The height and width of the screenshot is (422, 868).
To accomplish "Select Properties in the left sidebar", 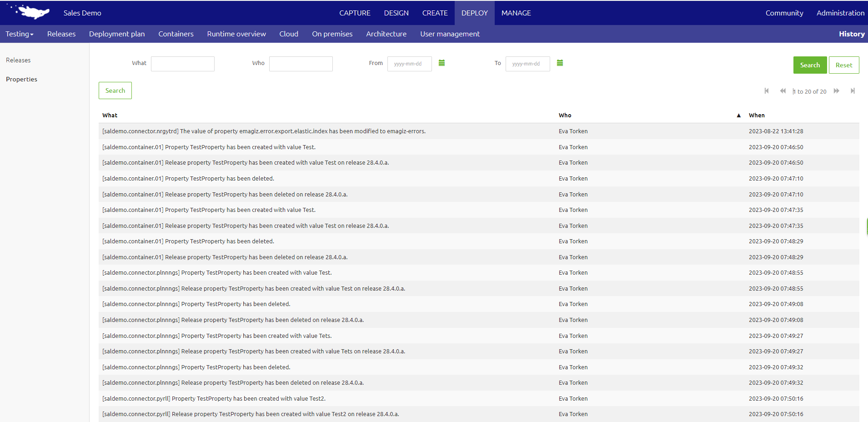I will tap(21, 79).
